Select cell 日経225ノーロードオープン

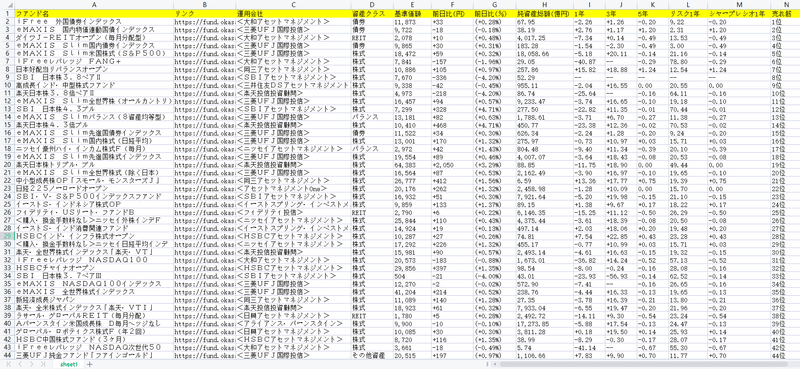[x=94, y=188]
